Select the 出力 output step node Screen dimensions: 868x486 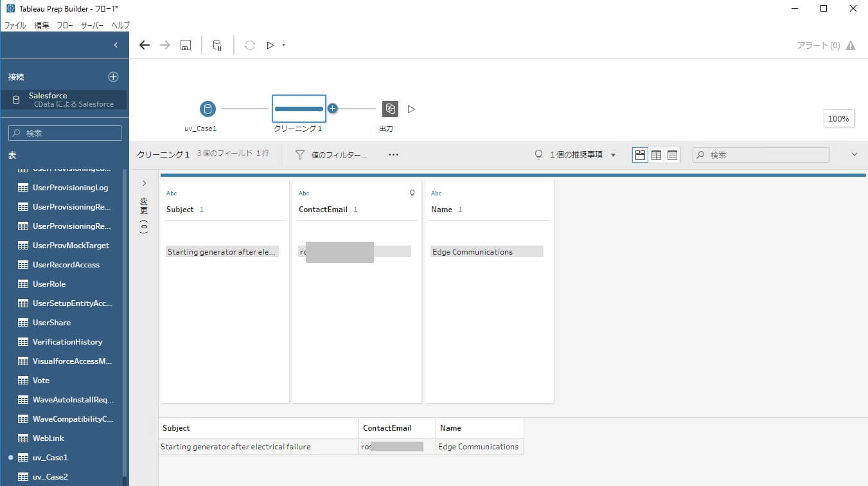(x=390, y=109)
